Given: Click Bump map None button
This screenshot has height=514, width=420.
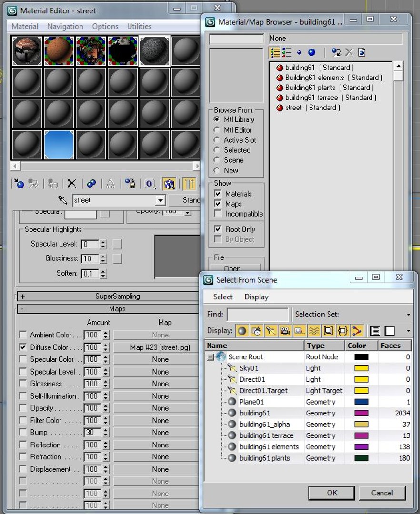Looking at the screenshot, I should (156, 432).
